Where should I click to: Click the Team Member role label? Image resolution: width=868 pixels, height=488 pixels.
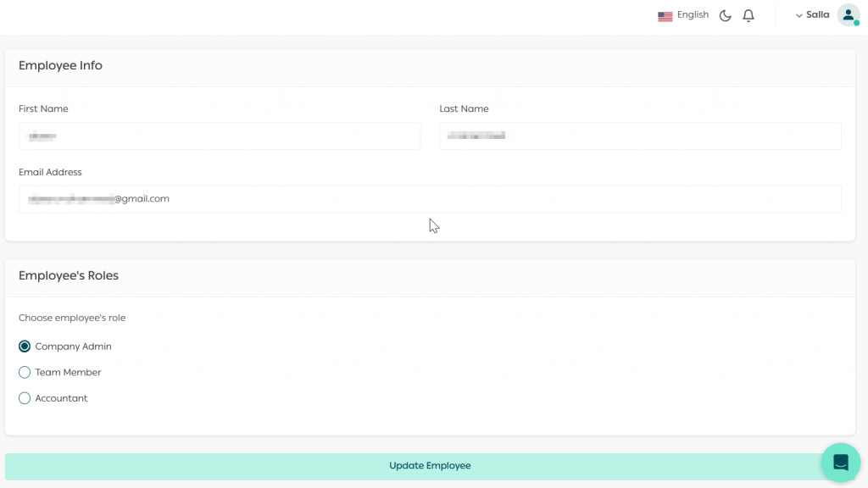(68, 373)
